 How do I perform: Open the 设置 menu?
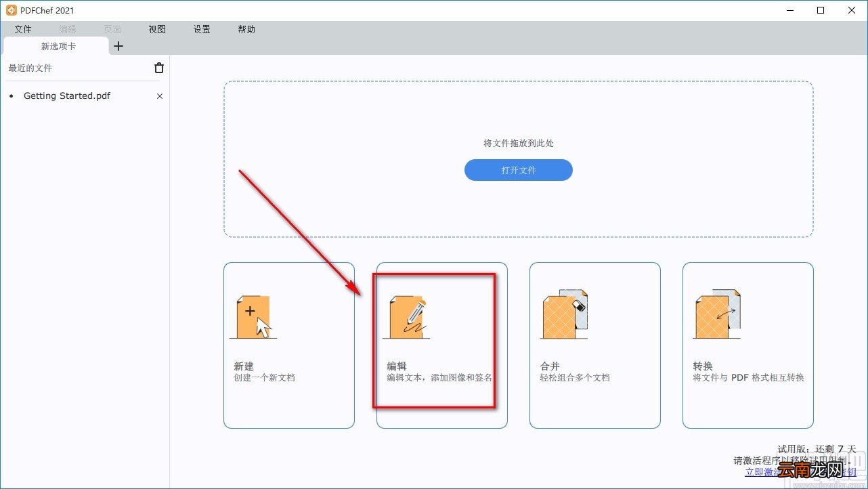[x=202, y=29]
